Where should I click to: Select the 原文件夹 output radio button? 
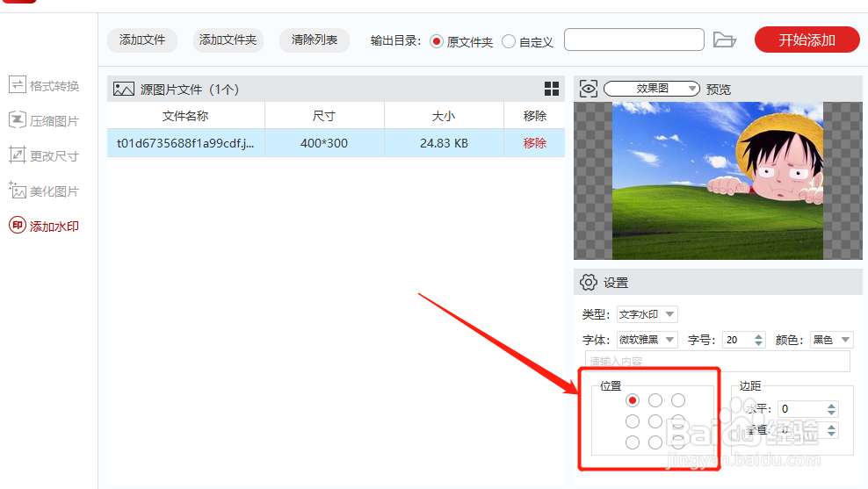coord(437,41)
